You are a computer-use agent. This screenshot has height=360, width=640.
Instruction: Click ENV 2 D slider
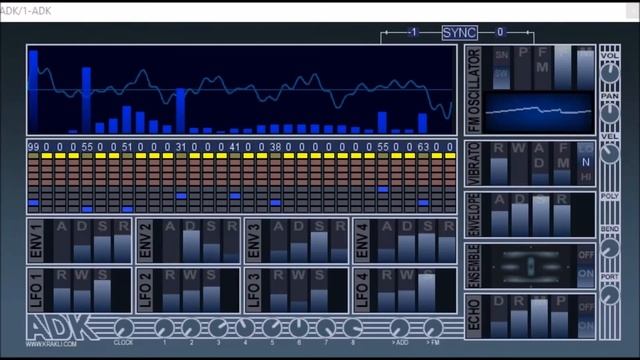[191, 241]
